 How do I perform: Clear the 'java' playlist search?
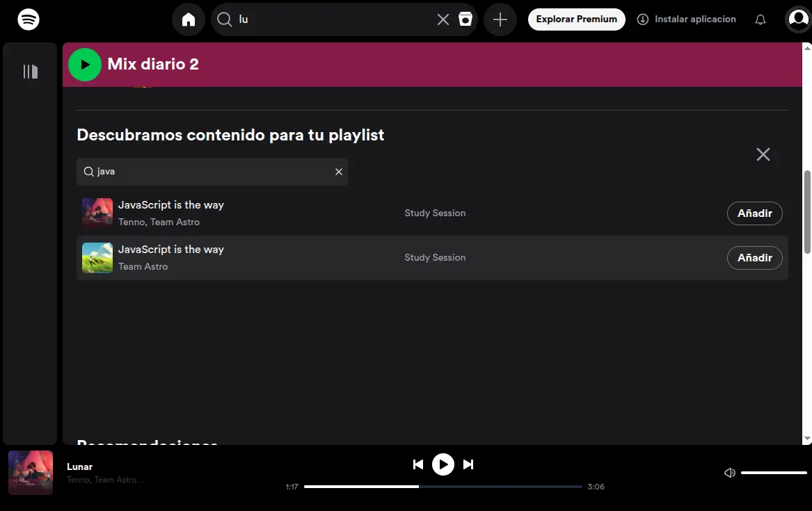[x=339, y=172]
